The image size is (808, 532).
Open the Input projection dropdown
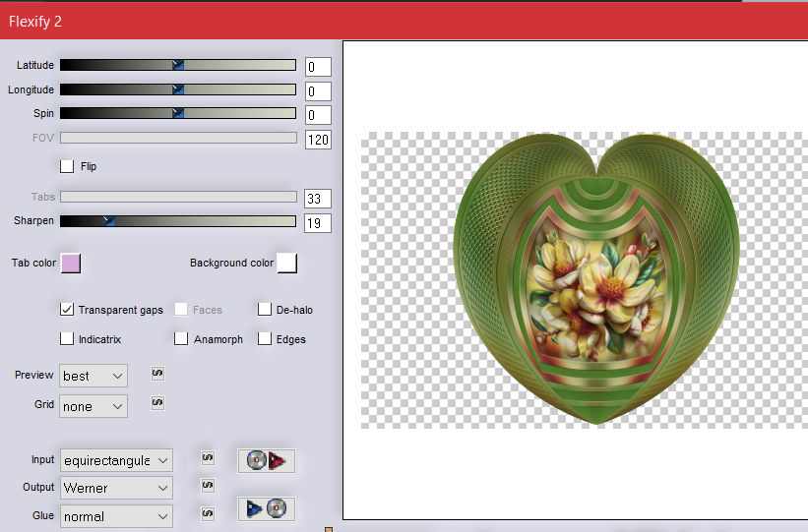116,460
